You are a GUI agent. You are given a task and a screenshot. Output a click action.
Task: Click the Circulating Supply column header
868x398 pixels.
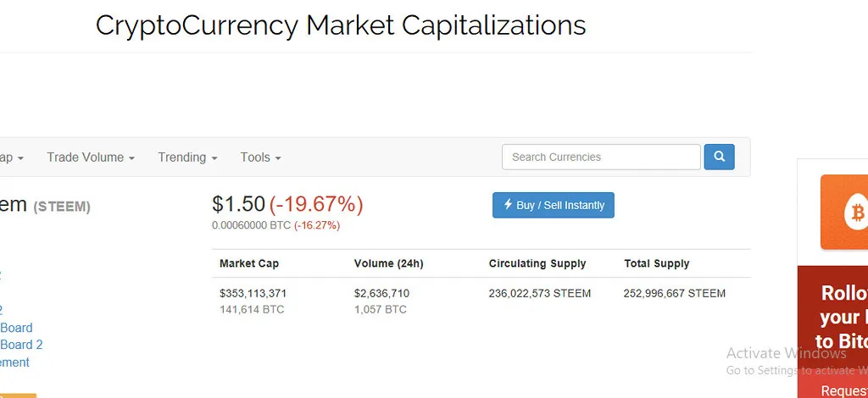(x=537, y=263)
